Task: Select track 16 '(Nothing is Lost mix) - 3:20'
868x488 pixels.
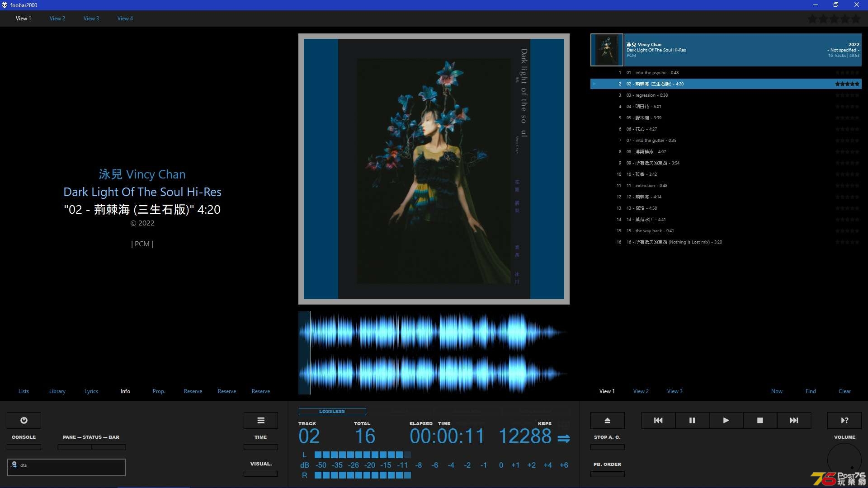Action: [x=726, y=242]
